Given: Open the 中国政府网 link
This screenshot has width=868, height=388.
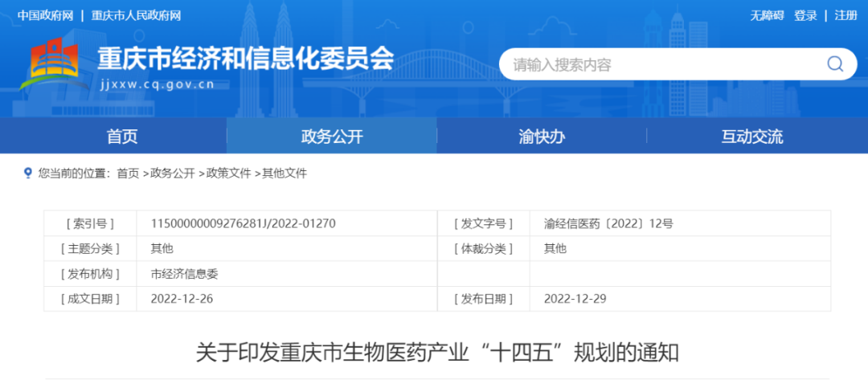Looking at the screenshot, I should tap(45, 15).
